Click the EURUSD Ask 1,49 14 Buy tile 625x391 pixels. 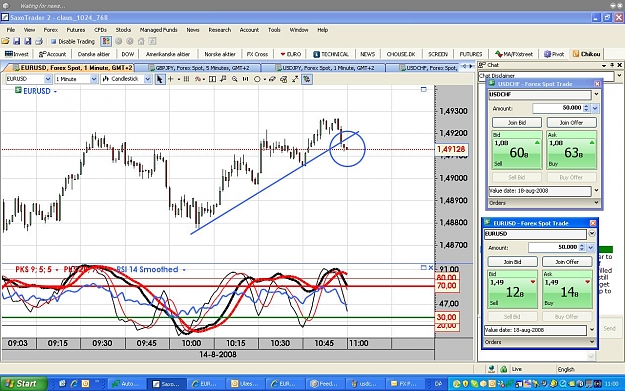[x=567, y=289]
